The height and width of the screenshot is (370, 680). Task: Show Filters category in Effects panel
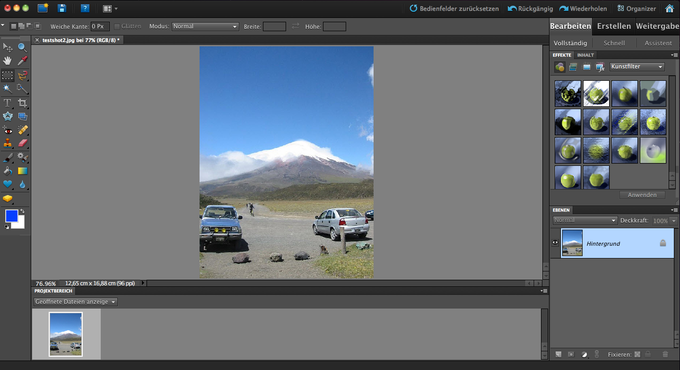click(x=559, y=67)
